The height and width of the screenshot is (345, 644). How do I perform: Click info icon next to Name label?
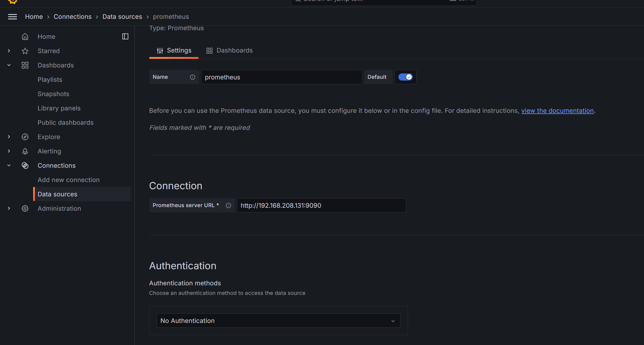192,77
